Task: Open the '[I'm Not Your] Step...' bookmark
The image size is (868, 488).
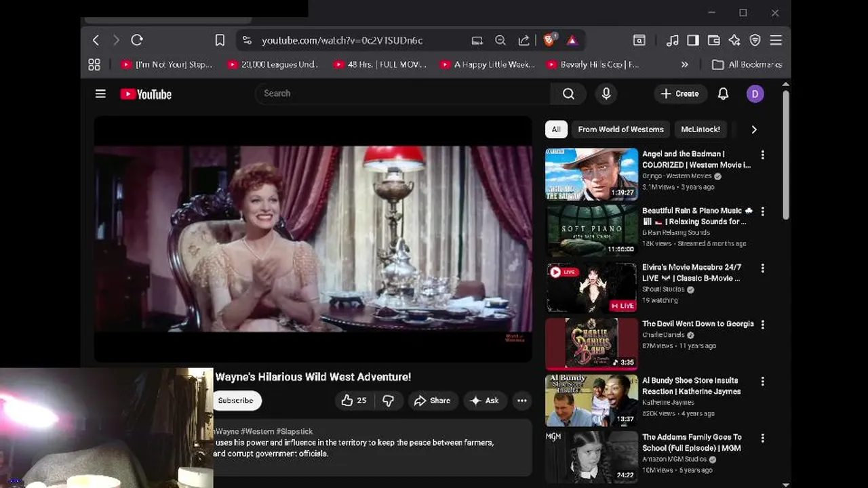Action: (166, 64)
